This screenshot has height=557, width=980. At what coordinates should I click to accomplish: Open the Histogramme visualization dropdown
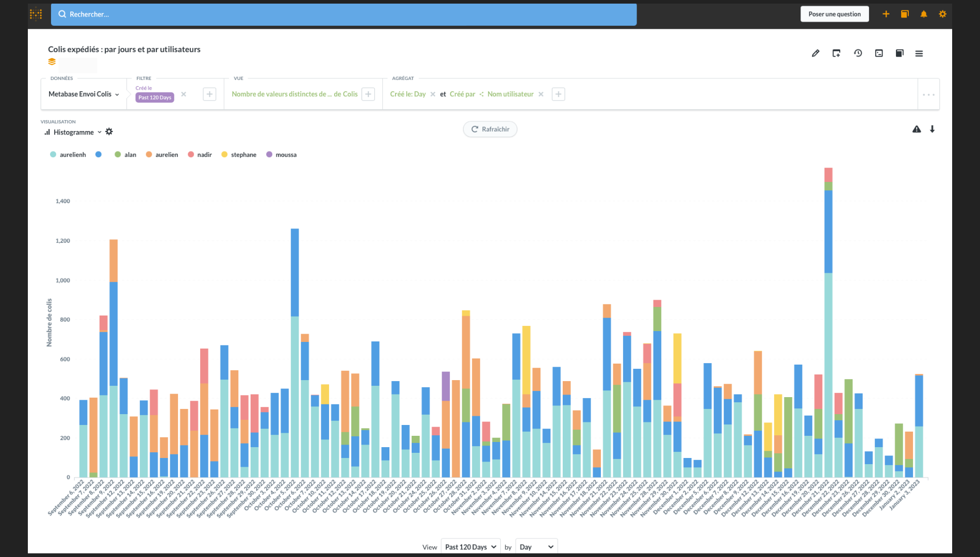[x=73, y=132]
